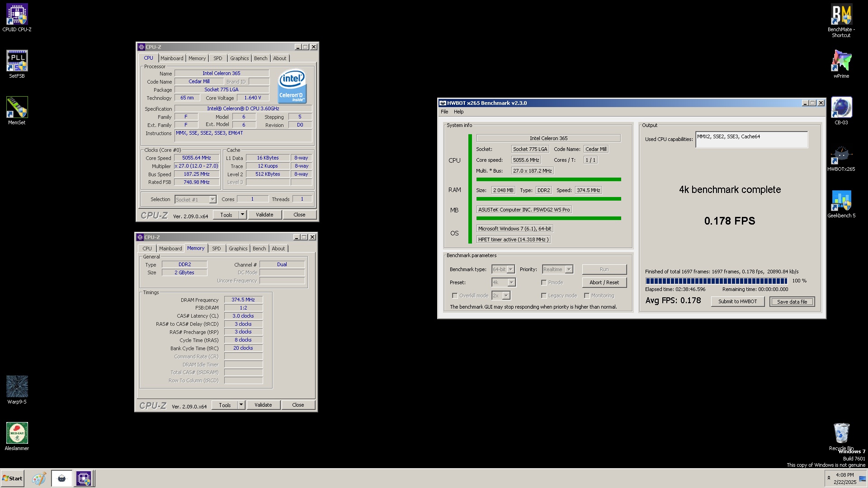Image resolution: width=868 pixels, height=488 pixels.
Task: Click the Core Speed 5055.64 MHz value
Action: coord(197,158)
